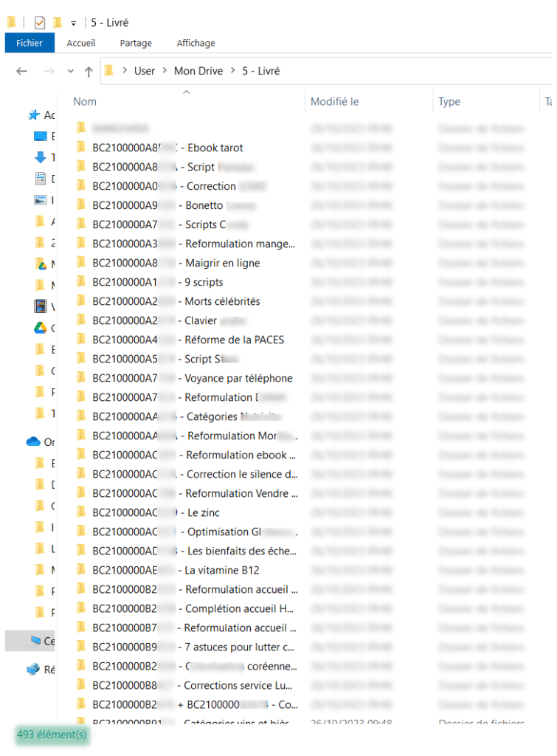
Task: Select '5 - Livré' in the address breadcrumb
Action: pos(260,71)
